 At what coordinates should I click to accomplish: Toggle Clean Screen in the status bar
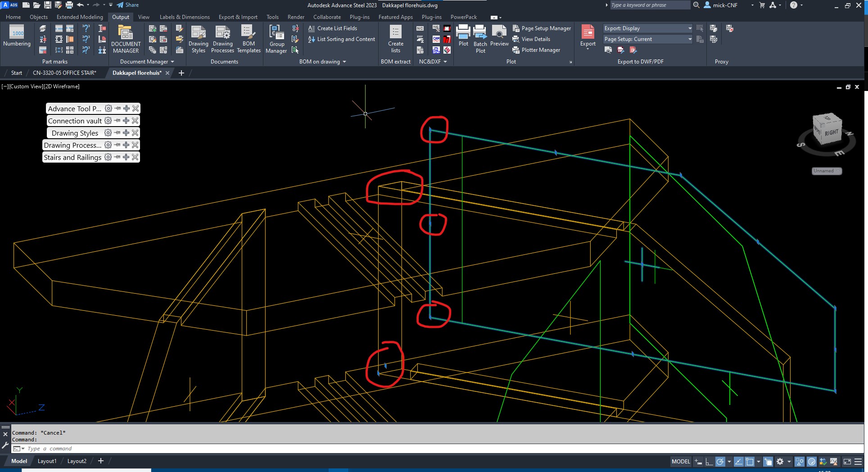pos(847,462)
